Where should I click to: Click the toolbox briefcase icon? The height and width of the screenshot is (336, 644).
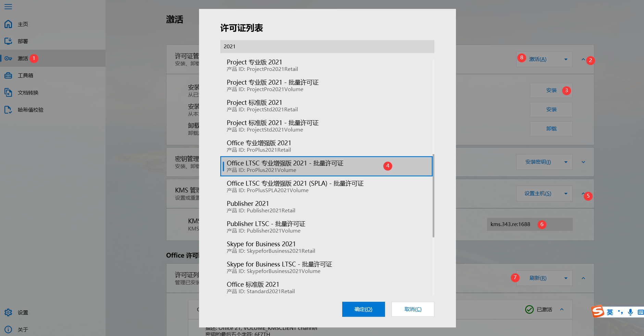[x=8, y=75]
